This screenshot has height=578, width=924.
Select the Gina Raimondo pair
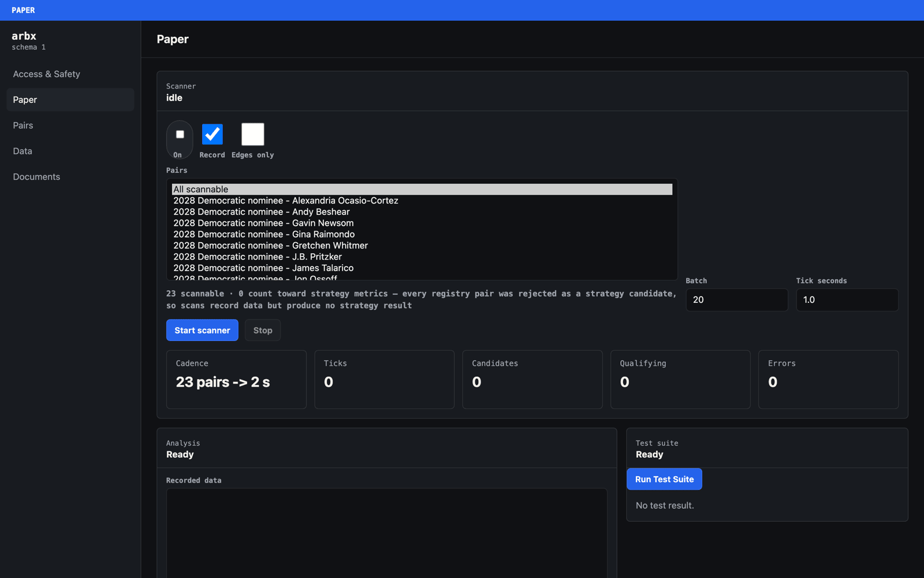pyautogui.click(x=422, y=234)
